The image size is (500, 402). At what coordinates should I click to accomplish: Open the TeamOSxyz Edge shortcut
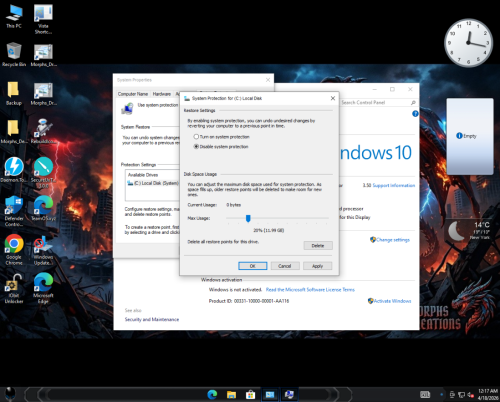click(43, 209)
